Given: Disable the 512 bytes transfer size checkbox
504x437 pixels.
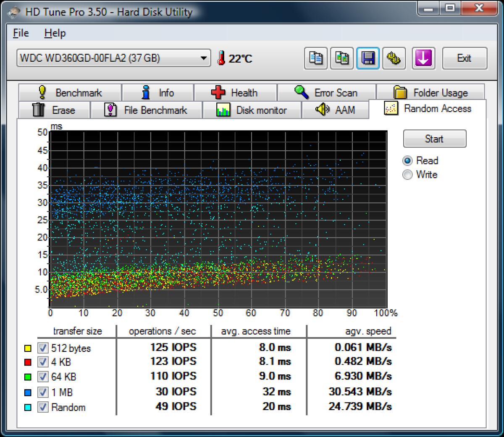Looking at the screenshot, I should point(42,348).
